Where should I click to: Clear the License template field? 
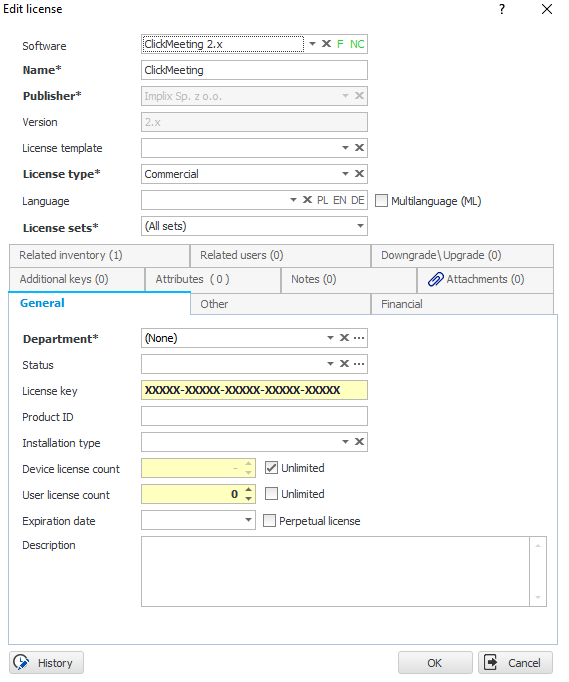coord(359,148)
